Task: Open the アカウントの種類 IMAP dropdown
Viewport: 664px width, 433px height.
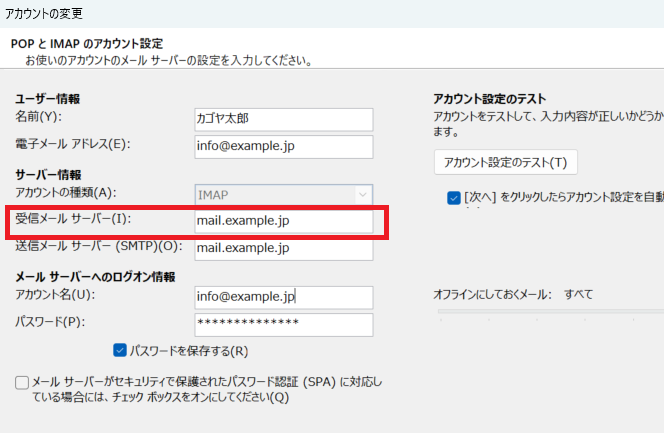Action: [284, 194]
